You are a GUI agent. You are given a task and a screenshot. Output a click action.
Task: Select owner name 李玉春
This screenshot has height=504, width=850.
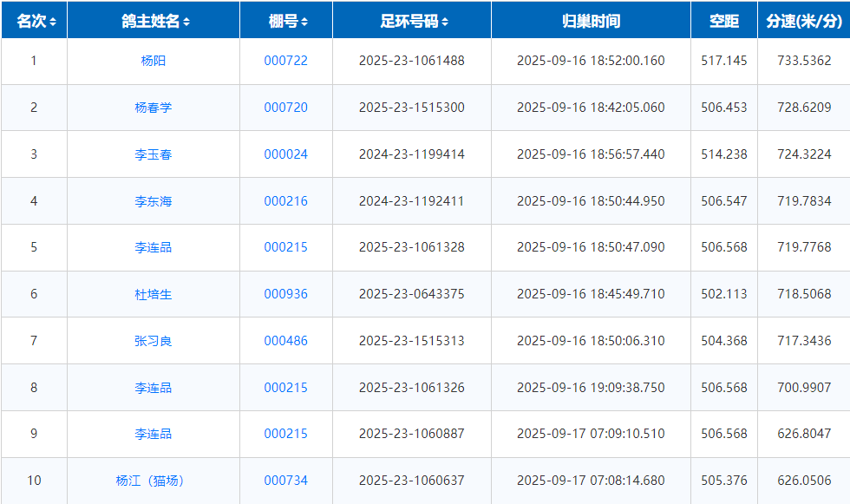(154, 154)
